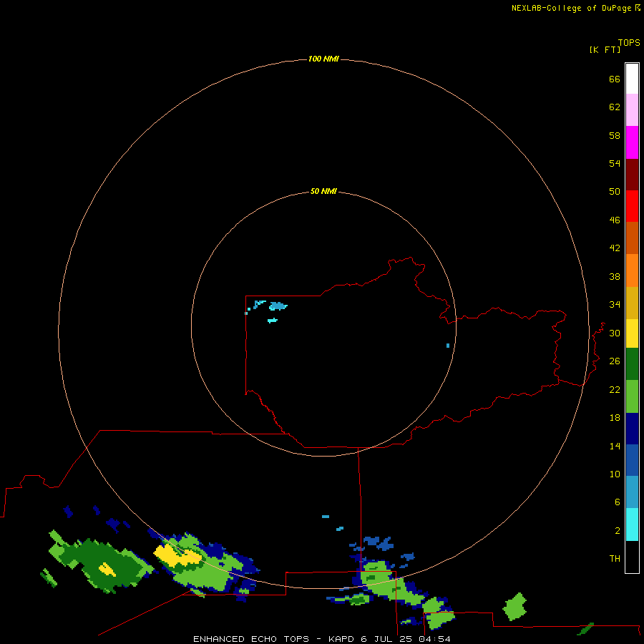The image size is (644, 644).
Task: Select the white 66 swatch in legend
Action: click(632, 79)
